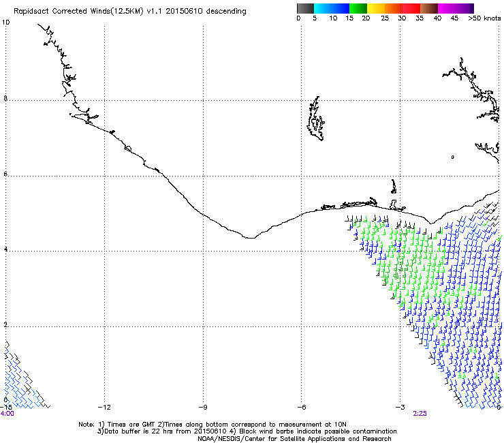Screen dimensions: 504x443
Task: Click the red 30-35 knots legend swatch
Action: click(x=411, y=8)
